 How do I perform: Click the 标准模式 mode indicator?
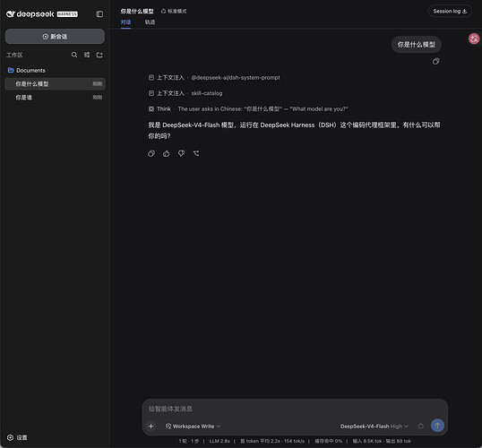point(174,12)
